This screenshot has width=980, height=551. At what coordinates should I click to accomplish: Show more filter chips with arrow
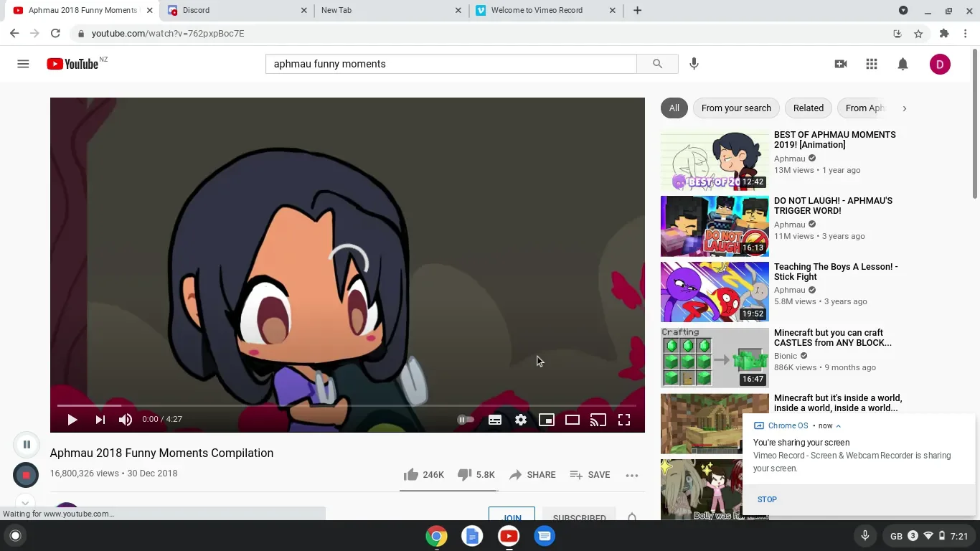pyautogui.click(x=904, y=108)
